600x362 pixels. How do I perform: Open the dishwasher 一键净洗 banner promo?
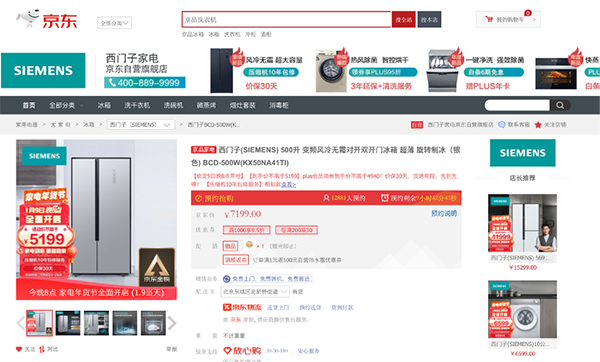476,71
